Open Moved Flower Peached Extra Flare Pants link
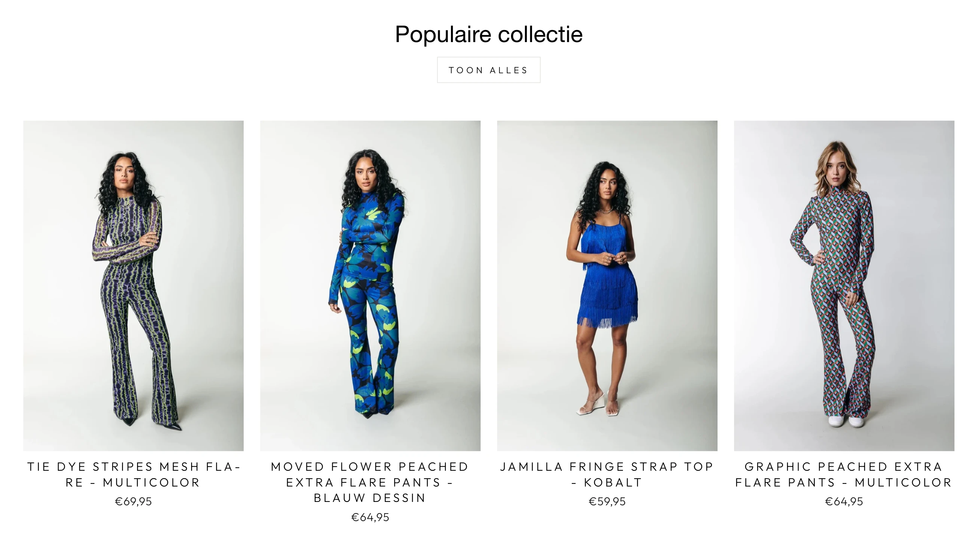Screen dimensions: 980x547 (370, 482)
